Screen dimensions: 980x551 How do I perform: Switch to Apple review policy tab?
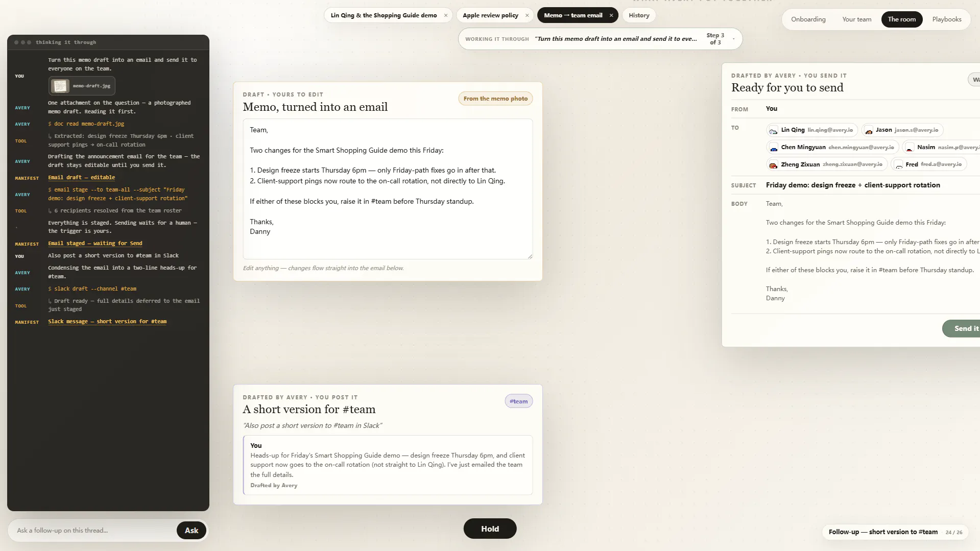(490, 15)
